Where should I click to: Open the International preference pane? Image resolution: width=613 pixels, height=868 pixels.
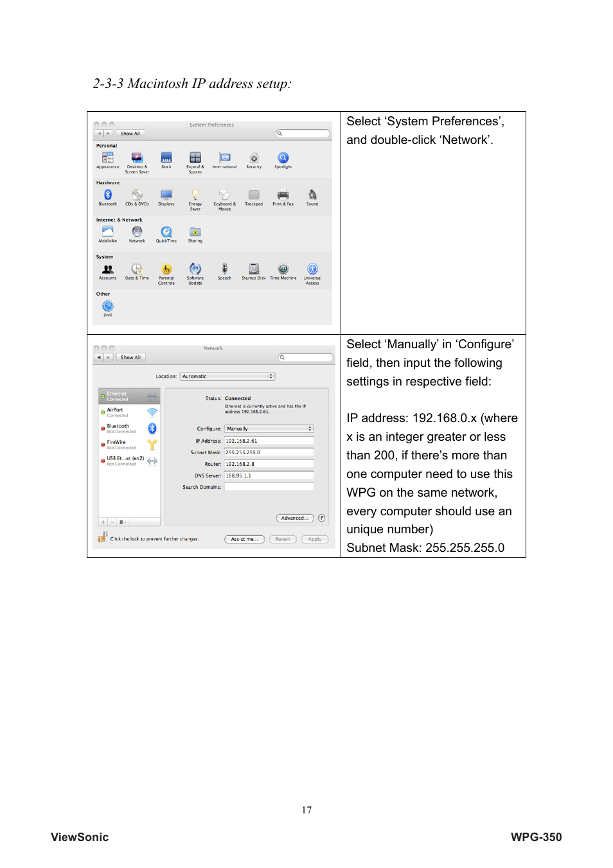coord(224,160)
